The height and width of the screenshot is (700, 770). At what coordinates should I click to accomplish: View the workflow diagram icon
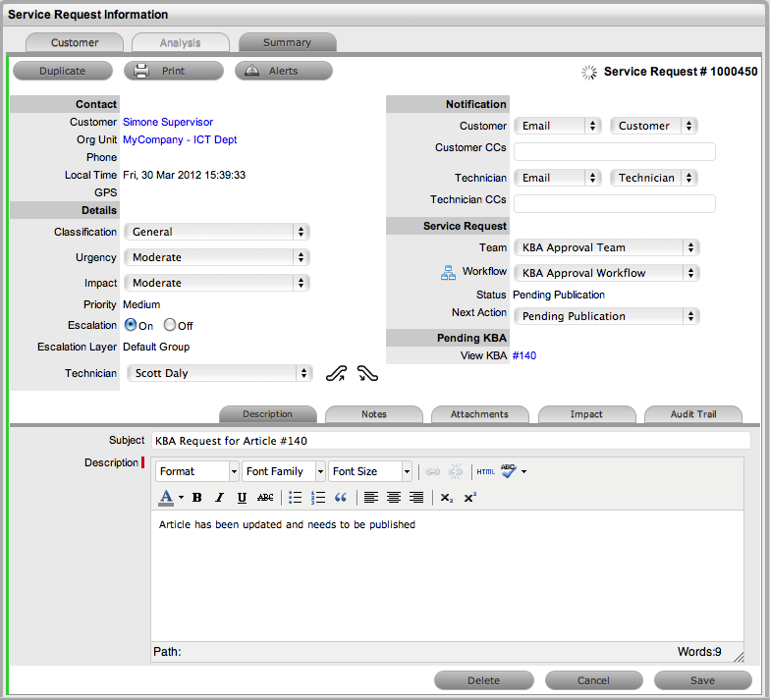tap(448, 273)
